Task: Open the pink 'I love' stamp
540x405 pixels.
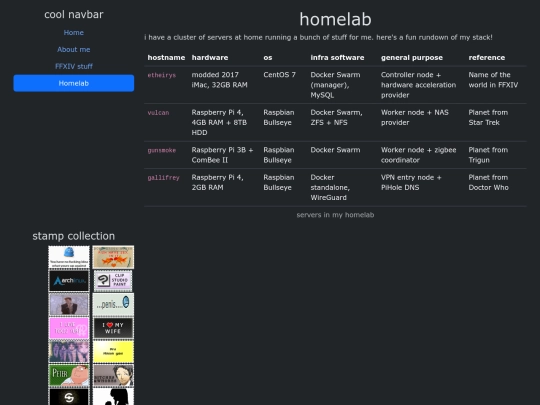Action: coord(69,328)
